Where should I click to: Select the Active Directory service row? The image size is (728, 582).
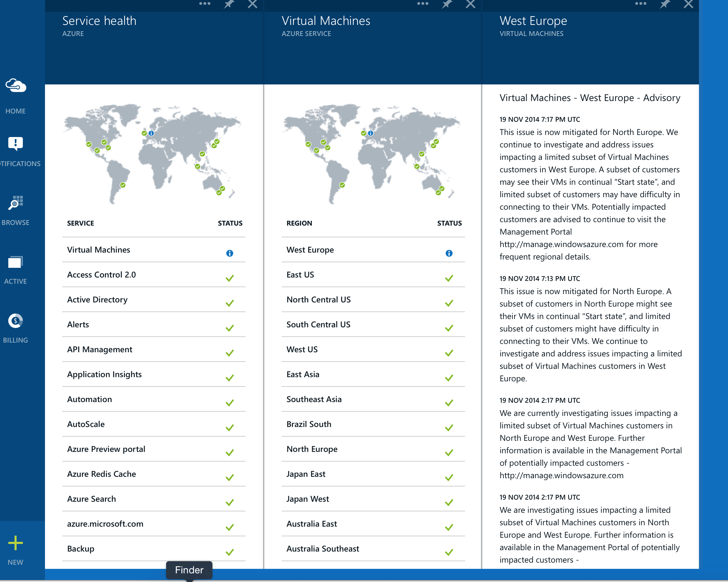154,300
